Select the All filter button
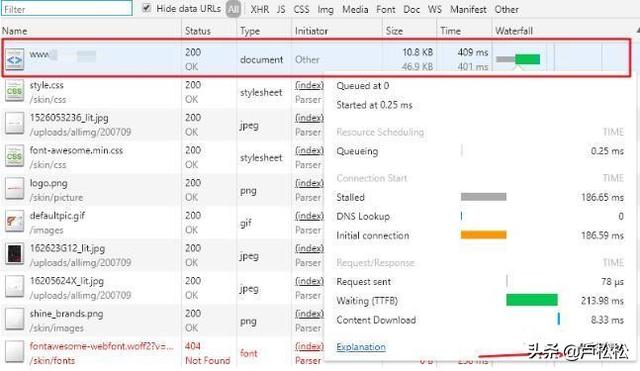The height and width of the screenshot is (371, 640). point(233,9)
